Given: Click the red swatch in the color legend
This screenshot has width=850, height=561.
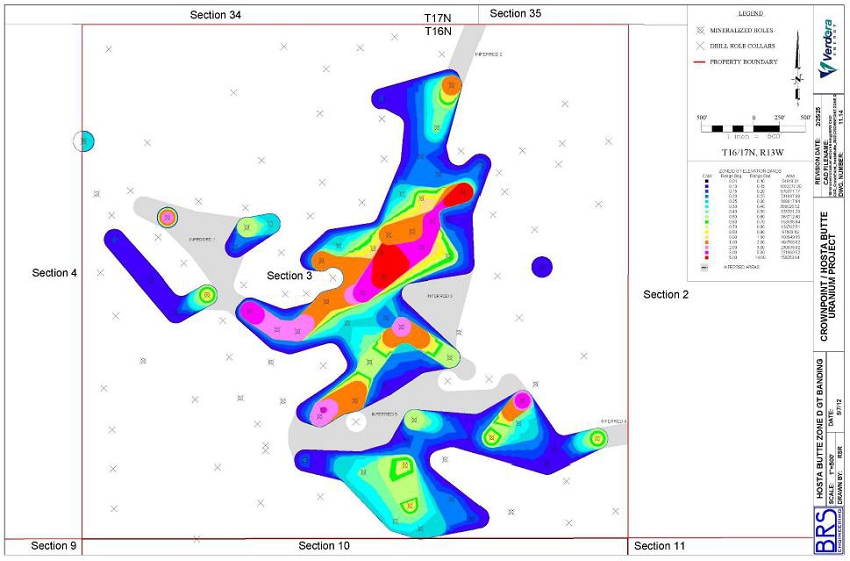Looking at the screenshot, I should (x=706, y=257).
